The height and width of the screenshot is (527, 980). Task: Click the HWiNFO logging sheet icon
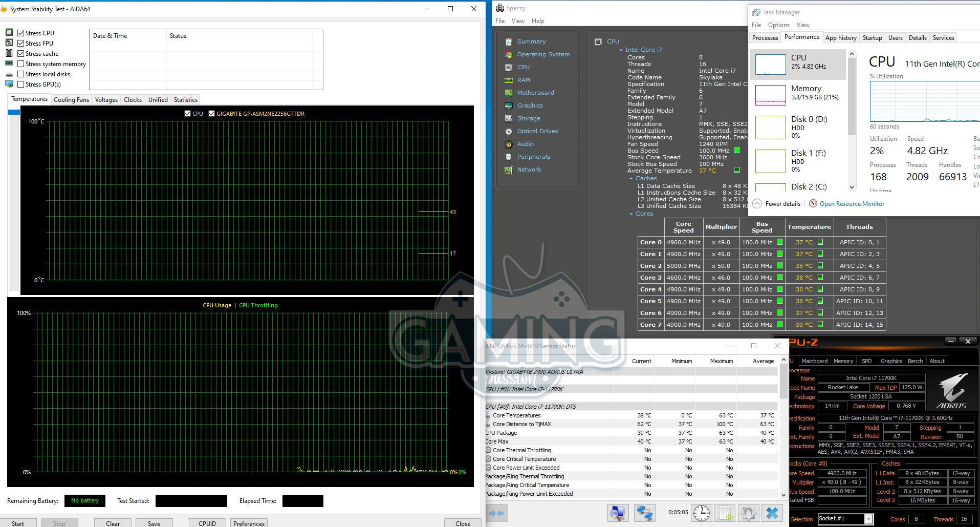(x=725, y=513)
